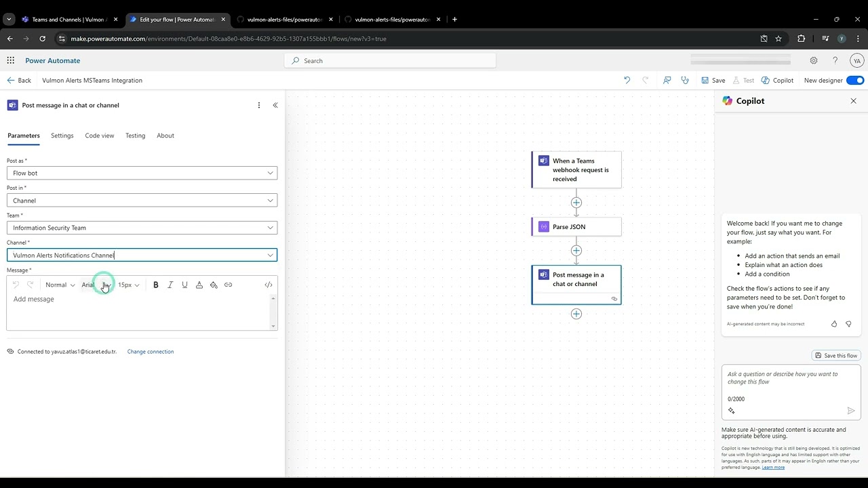The image size is (868, 488).
Task: Switch to the About tab
Action: pos(165,136)
